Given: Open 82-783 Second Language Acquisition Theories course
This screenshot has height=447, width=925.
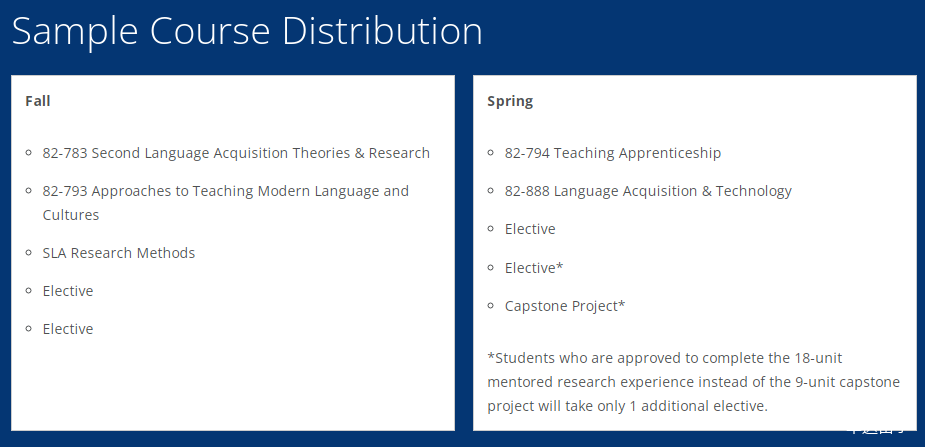Looking at the screenshot, I should point(236,153).
